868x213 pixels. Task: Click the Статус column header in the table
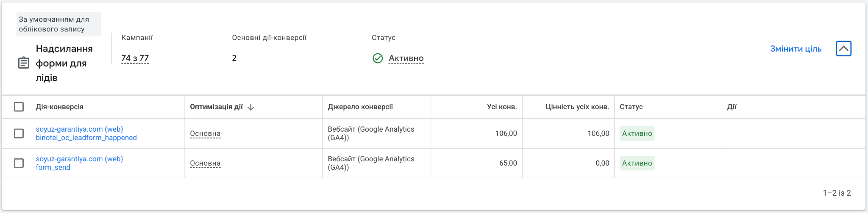pos(631,107)
